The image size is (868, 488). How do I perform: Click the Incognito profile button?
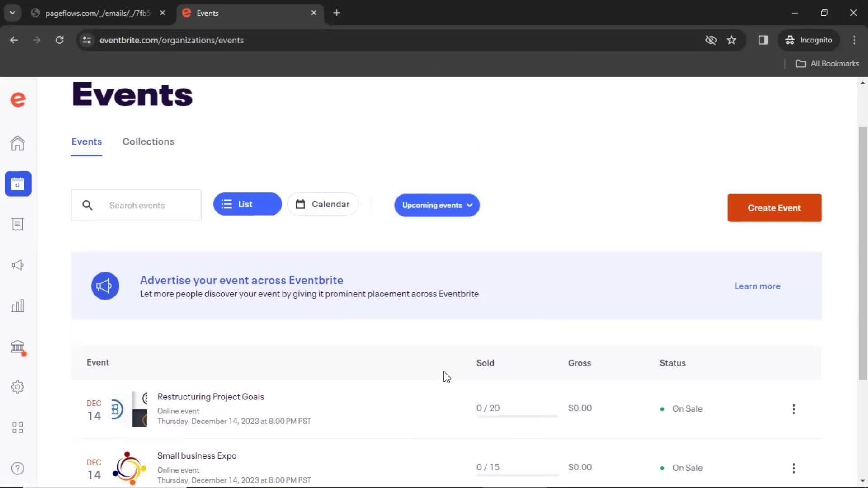[x=808, y=40]
